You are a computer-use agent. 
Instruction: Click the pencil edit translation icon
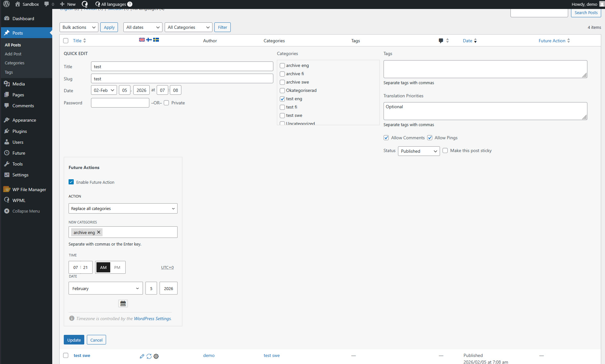(142, 356)
